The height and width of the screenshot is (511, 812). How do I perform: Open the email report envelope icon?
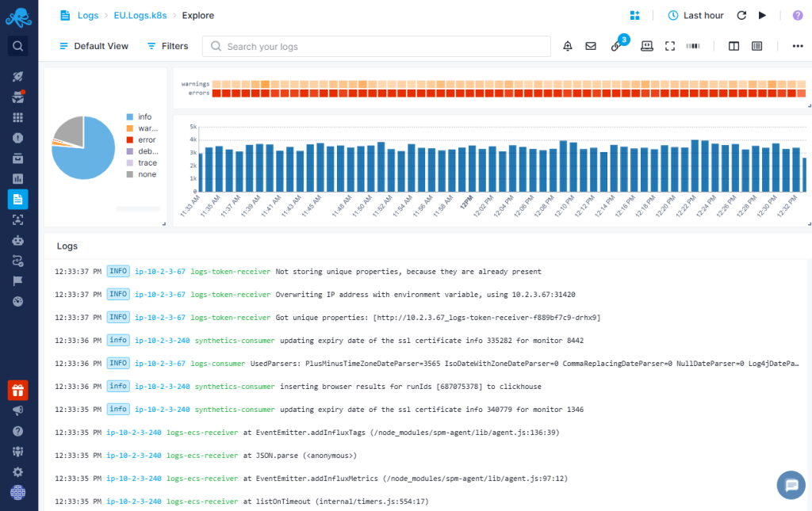coord(590,46)
